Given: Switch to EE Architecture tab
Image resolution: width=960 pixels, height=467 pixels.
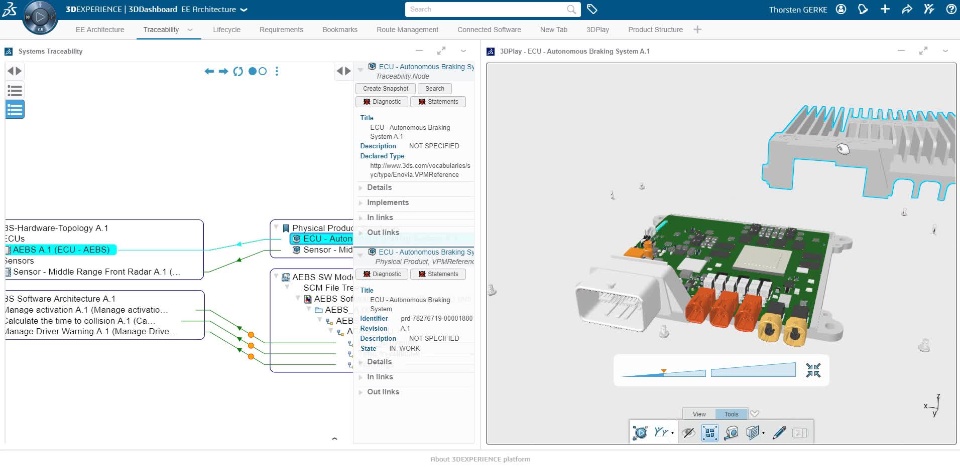Looking at the screenshot, I should [x=100, y=29].
